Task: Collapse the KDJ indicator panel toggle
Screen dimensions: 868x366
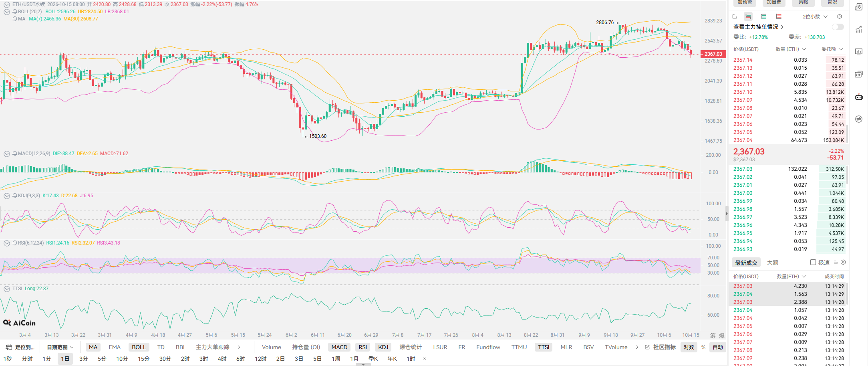Action: click(x=7, y=196)
